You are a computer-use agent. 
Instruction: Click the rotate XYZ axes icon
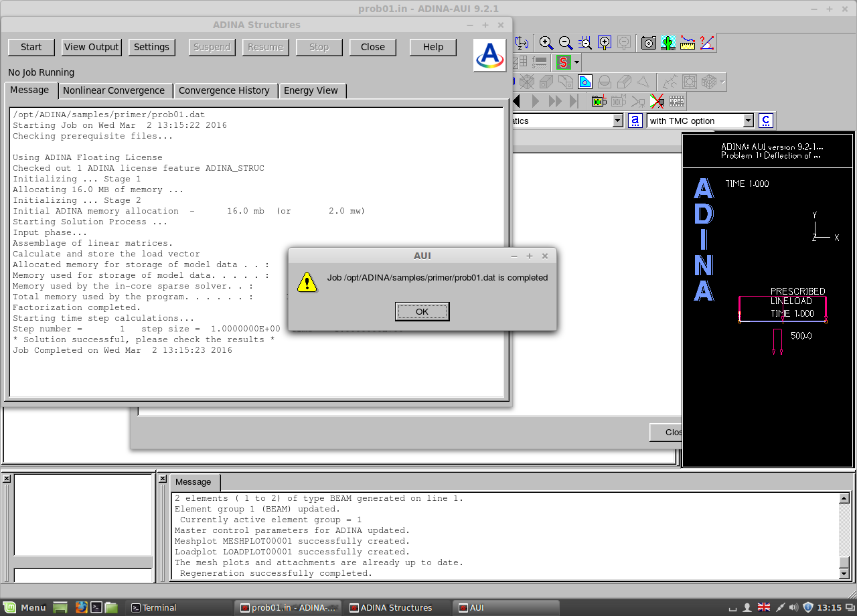522,44
